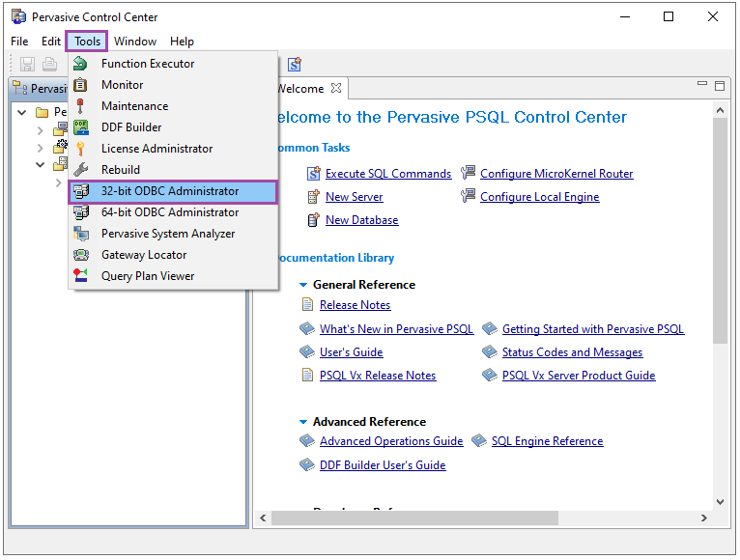Screen dimensions: 740x560
Task: Click the scroll right arrow
Action: coord(703,518)
